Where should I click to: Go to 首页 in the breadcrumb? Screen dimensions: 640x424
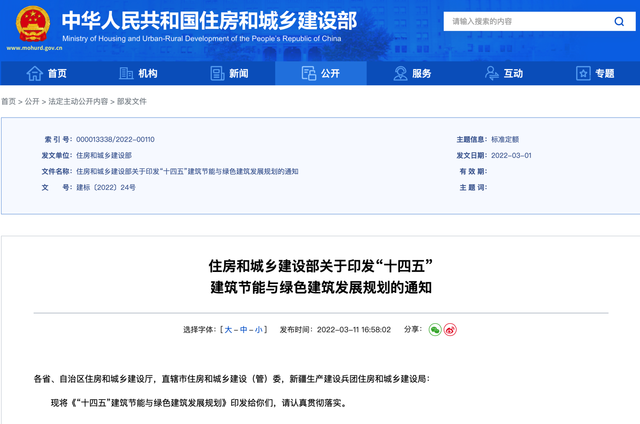tap(8, 102)
